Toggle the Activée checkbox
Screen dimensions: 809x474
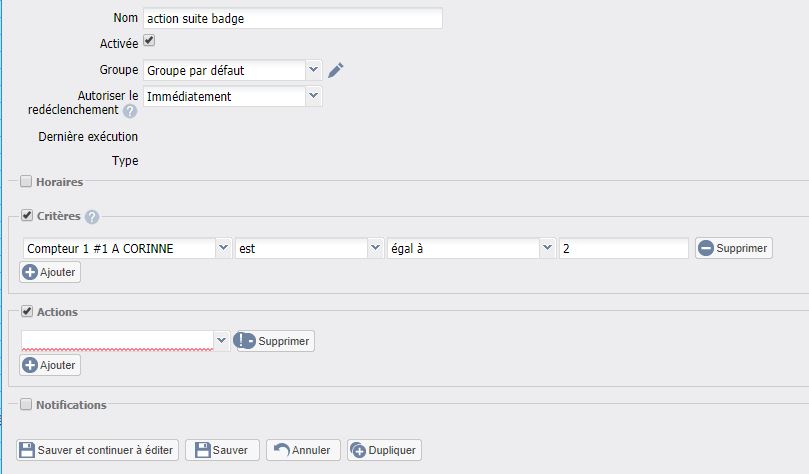tap(149, 42)
